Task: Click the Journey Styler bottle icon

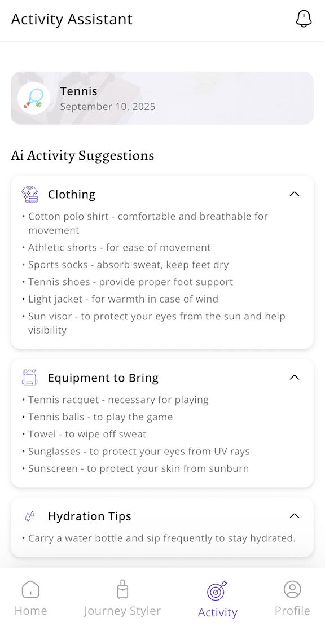Action: [x=122, y=589]
